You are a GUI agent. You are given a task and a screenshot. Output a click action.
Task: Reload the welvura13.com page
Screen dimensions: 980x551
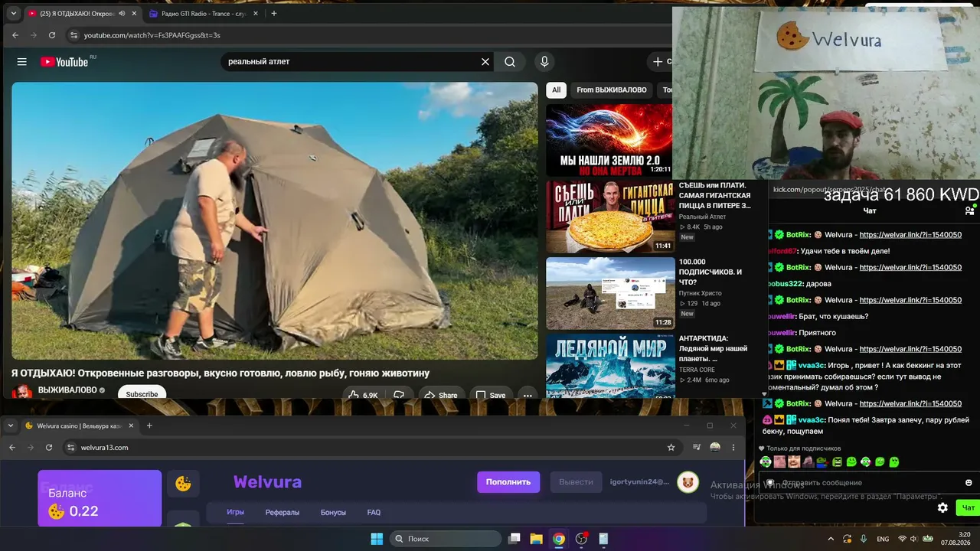49,448
